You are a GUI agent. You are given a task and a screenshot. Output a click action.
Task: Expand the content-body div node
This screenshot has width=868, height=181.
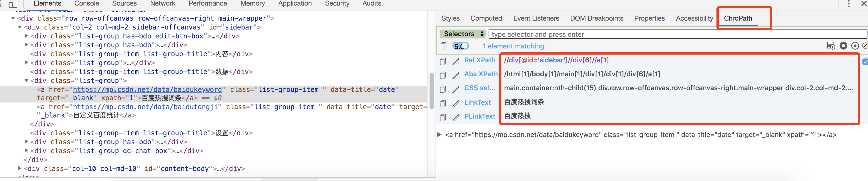pyautogui.click(x=19, y=168)
